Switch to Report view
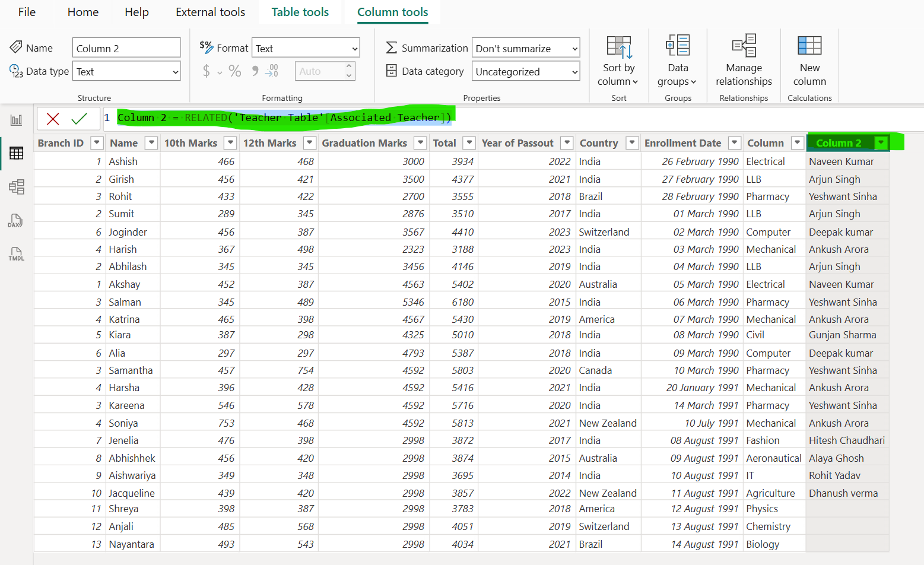 [x=17, y=119]
